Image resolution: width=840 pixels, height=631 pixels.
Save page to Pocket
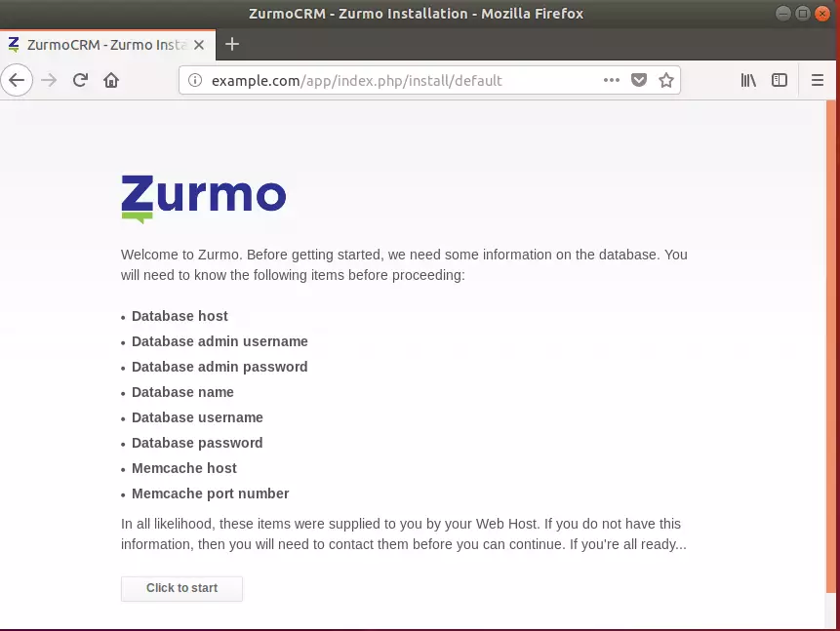click(x=639, y=80)
